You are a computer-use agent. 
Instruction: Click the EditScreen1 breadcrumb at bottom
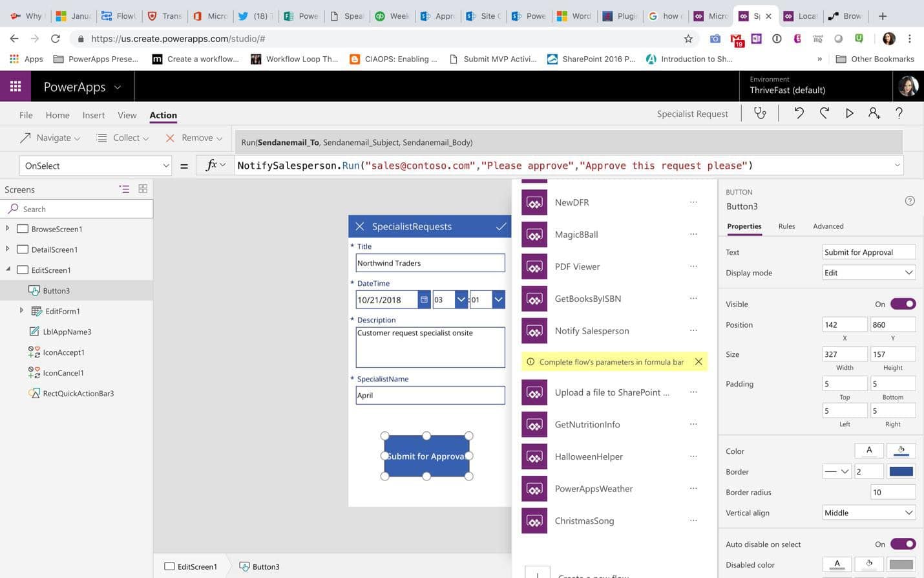[191, 566]
